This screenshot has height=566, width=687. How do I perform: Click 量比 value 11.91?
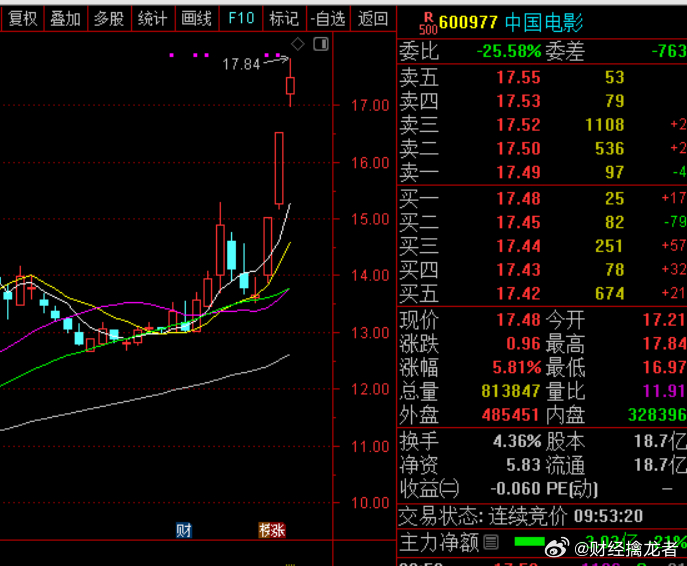664,391
